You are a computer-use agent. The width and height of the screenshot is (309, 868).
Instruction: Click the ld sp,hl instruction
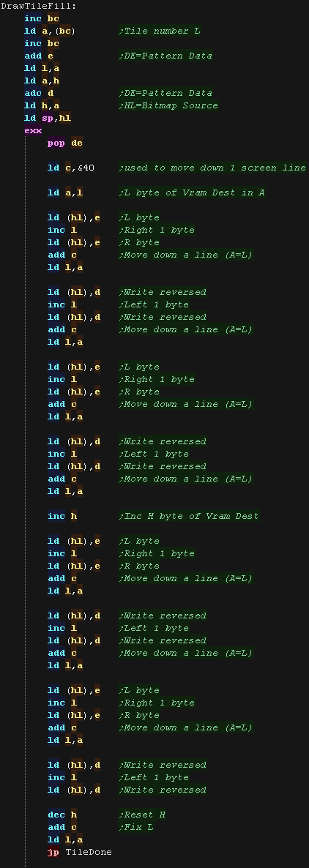pos(48,118)
